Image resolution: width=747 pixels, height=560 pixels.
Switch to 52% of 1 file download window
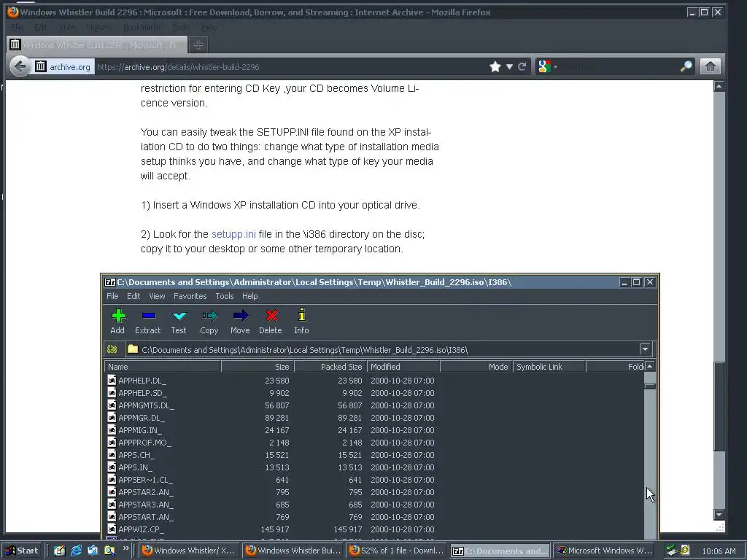[x=396, y=551]
